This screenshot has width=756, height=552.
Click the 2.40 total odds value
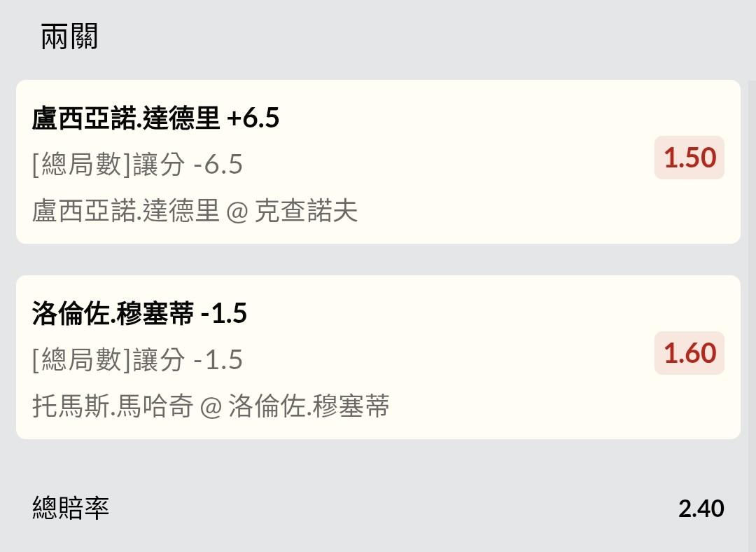point(701,509)
